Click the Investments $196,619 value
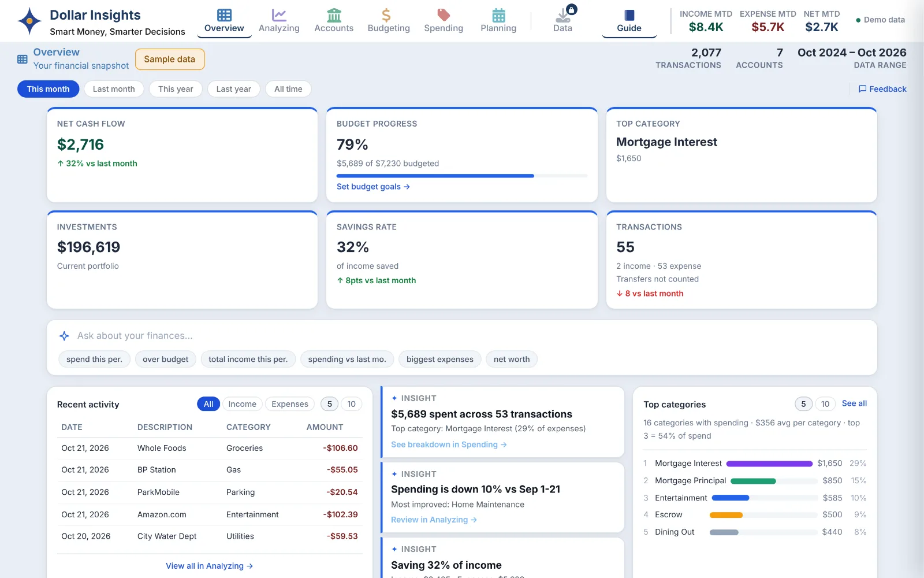The image size is (924, 578). point(88,247)
